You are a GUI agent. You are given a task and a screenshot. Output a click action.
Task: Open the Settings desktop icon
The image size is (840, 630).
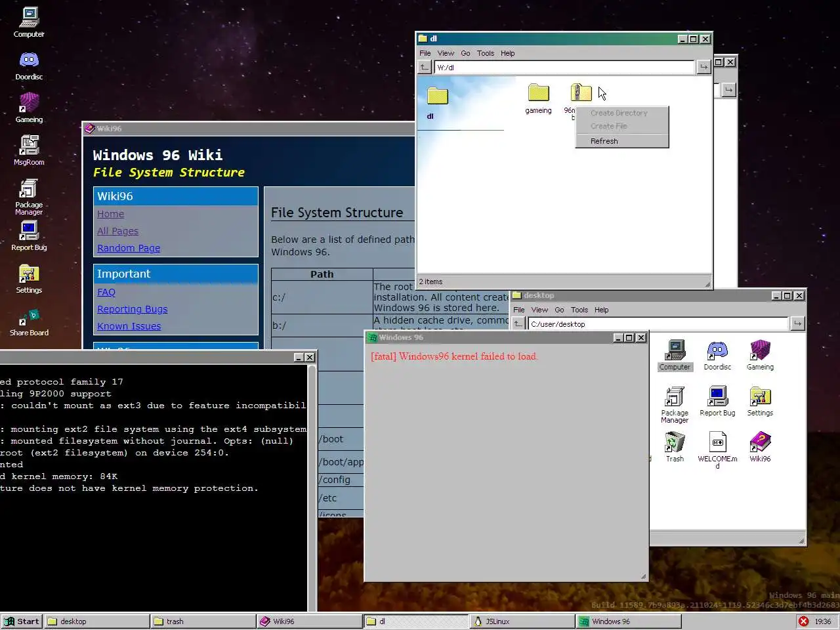click(29, 279)
